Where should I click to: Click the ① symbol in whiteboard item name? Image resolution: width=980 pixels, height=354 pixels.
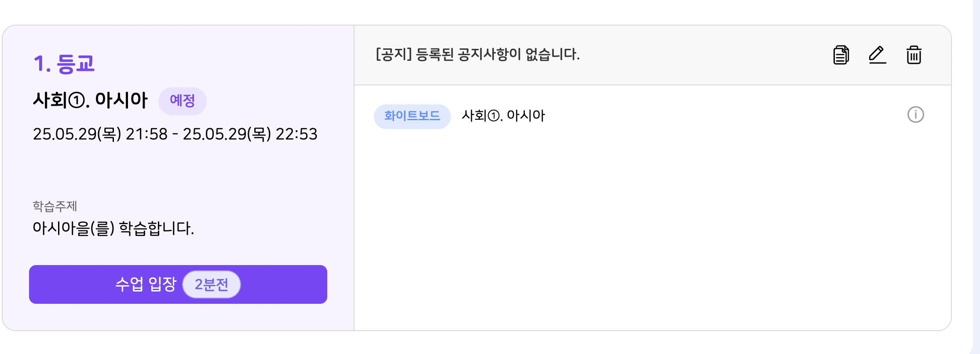tap(494, 116)
